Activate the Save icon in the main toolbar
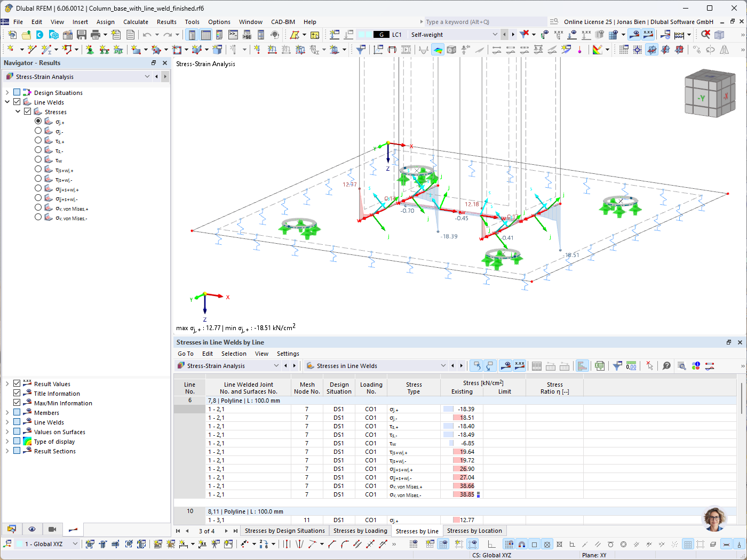 pos(81,34)
